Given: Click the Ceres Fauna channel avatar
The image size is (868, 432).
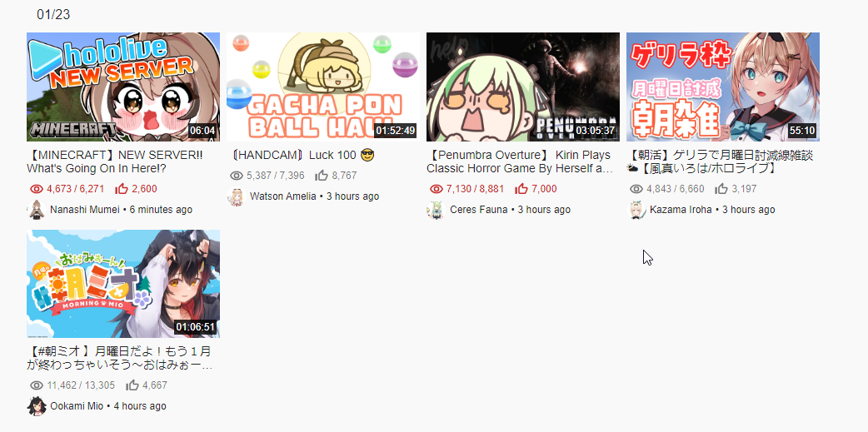Looking at the screenshot, I should pos(436,210).
